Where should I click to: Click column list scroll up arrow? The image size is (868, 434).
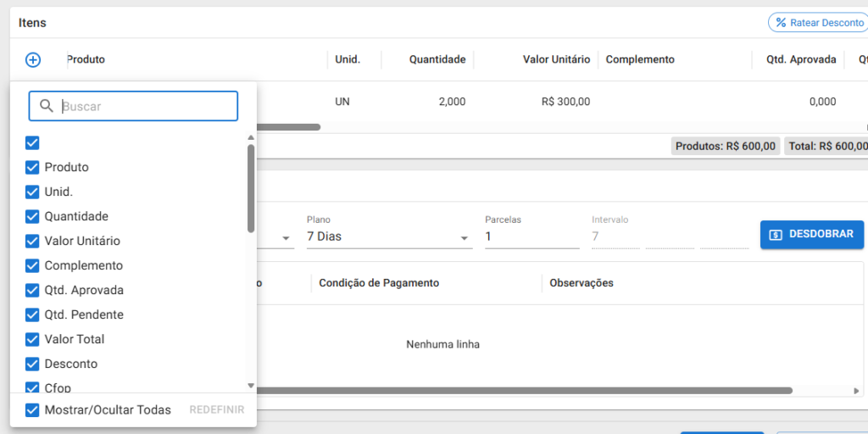coord(251,137)
